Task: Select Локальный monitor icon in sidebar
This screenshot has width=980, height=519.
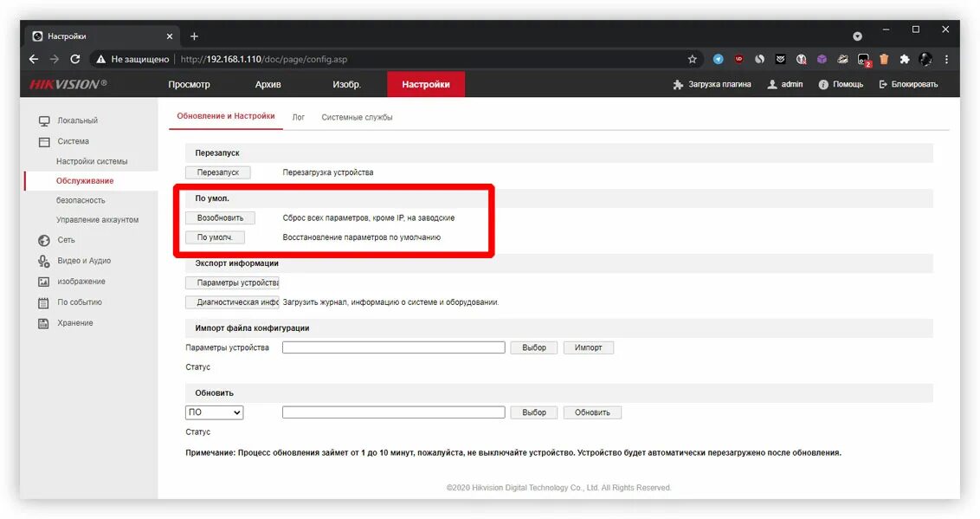Action: tap(44, 120)
